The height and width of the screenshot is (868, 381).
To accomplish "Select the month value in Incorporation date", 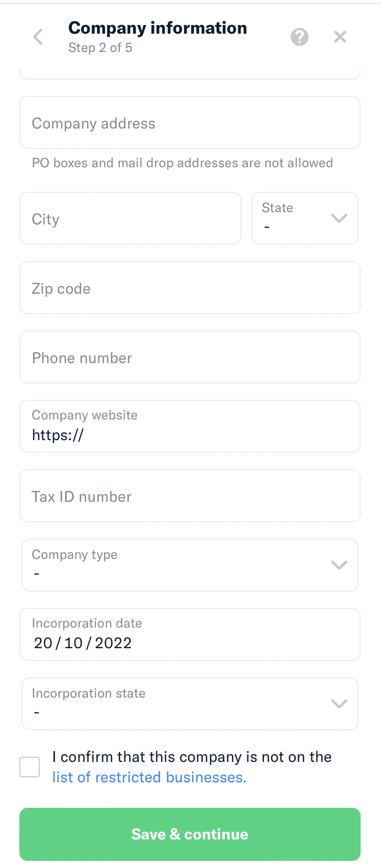I will (x=73, y=643).
